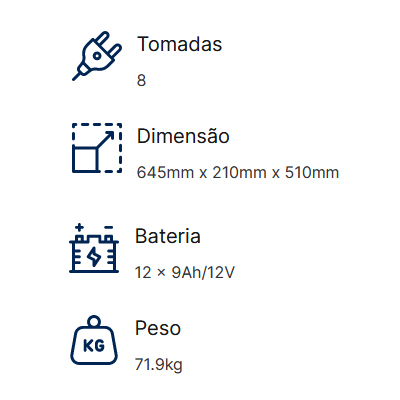The height and width of the screenshot is (400, 400).
Task: Click the lightning bolt on the battery icon
Action: pyautogui.click(x=94, y=256)
